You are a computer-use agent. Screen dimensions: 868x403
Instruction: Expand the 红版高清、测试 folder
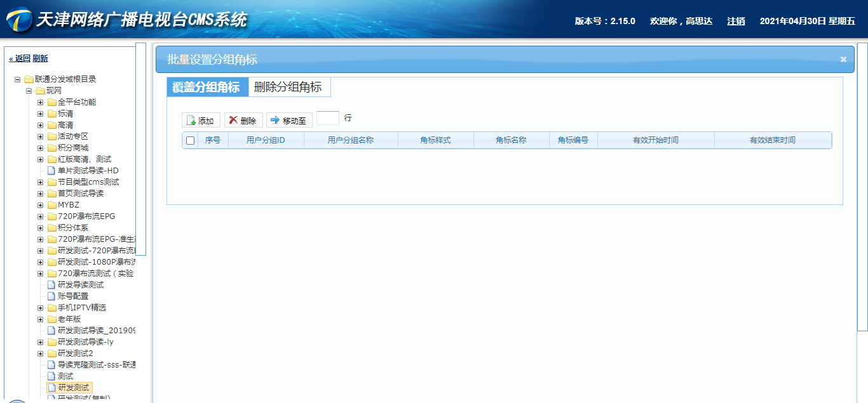(41, 159)
